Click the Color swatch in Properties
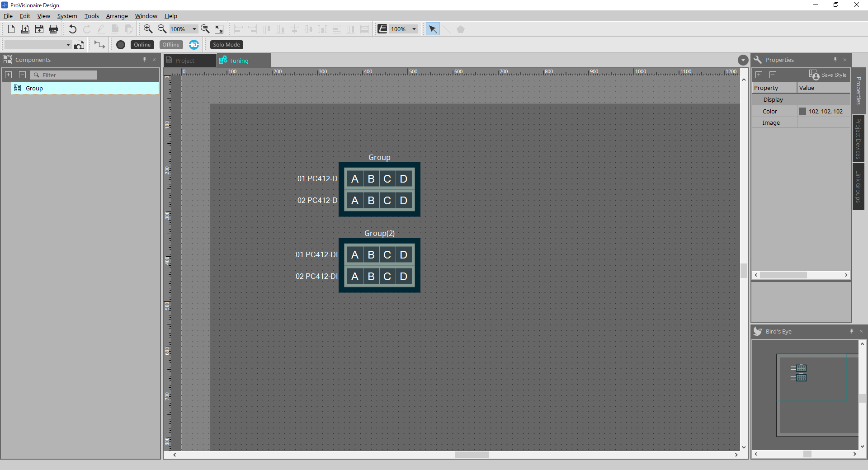Image resolution: width=868 pixels, height=470 pixels. (802, 112)
